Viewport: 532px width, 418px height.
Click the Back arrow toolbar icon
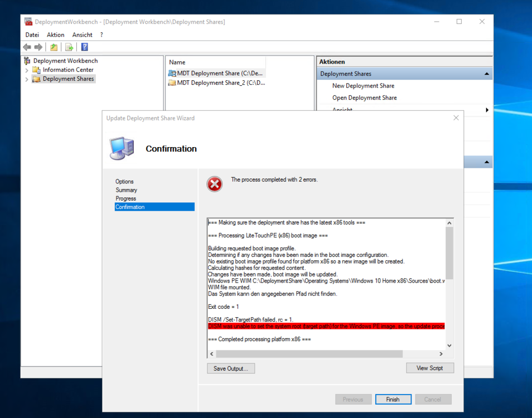click(x=27, y=47)
